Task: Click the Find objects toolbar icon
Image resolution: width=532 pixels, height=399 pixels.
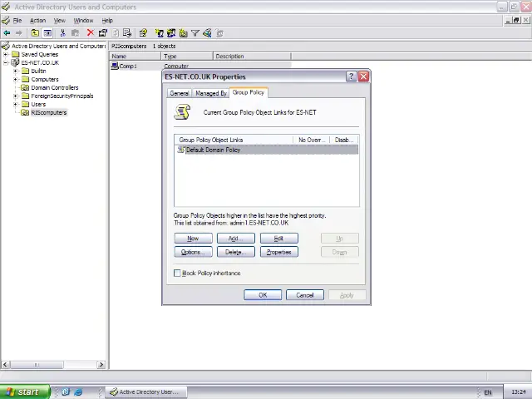Action: click(207, 33)
